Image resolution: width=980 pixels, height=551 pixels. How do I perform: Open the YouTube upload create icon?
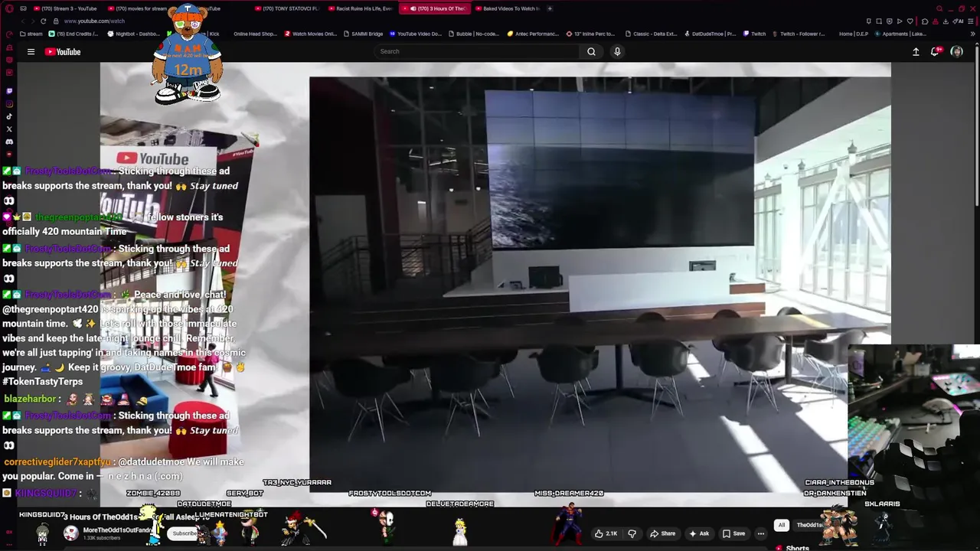click(x=916, y=52)
